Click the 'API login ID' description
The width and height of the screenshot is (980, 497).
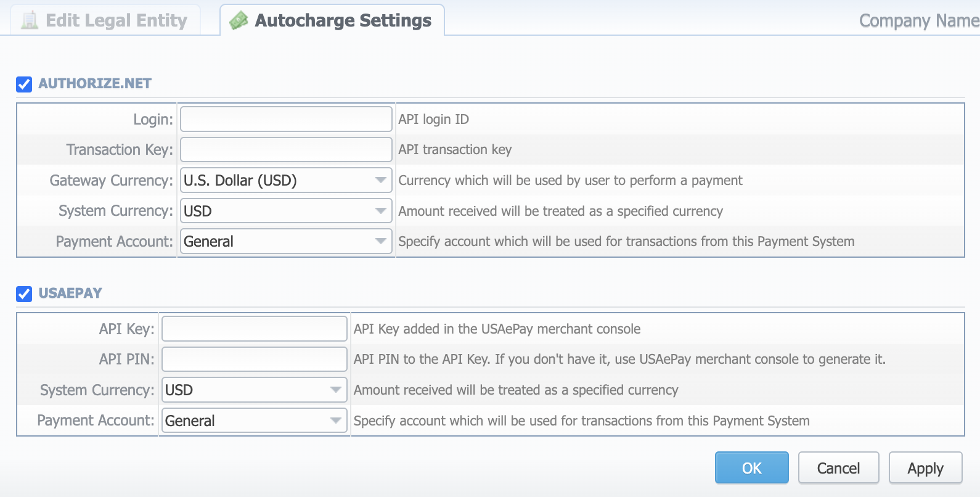433,119
